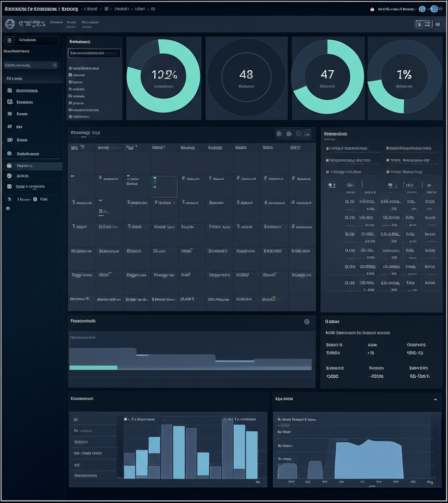Click the first list entry beside the 102% donut

pos(84,68)
